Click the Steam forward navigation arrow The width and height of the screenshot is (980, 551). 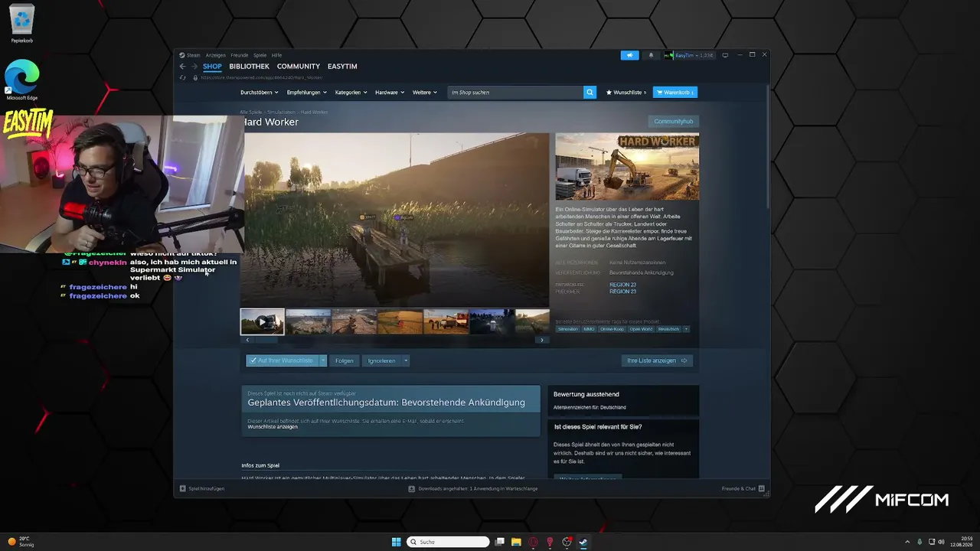194,67
